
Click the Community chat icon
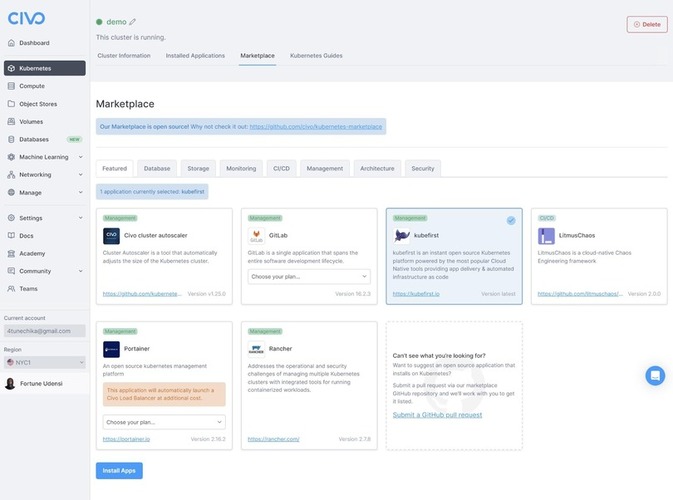point(12,271)
